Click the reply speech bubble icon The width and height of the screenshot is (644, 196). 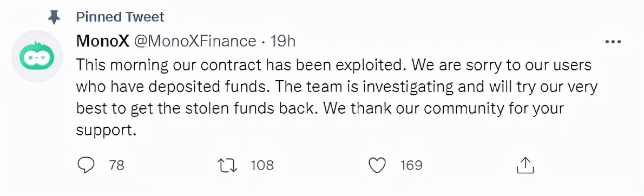click(86, 165)
